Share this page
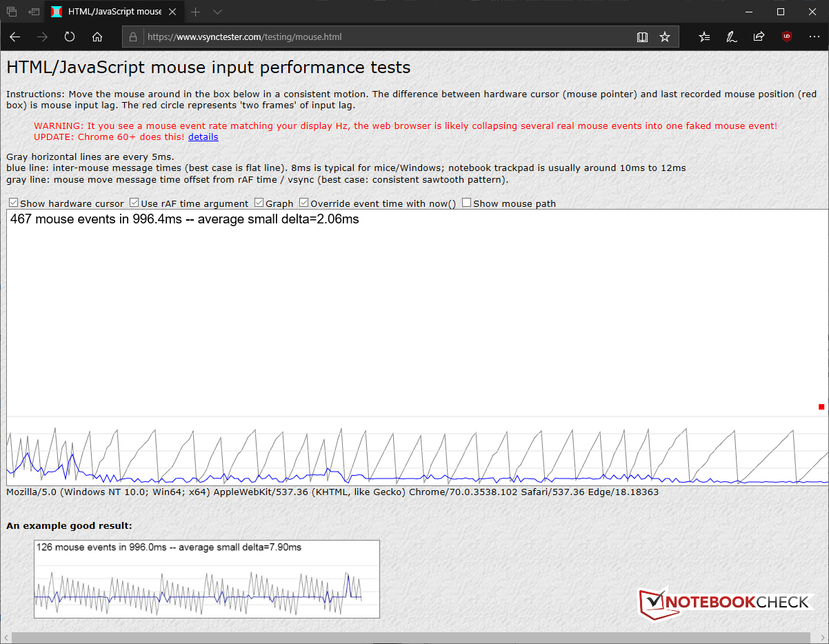The image size is (829, 644). [x=759, y=37]
